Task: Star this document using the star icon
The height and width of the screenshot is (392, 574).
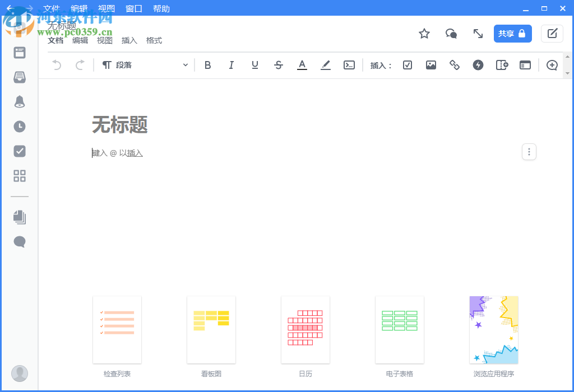Action: pos(424,34)
